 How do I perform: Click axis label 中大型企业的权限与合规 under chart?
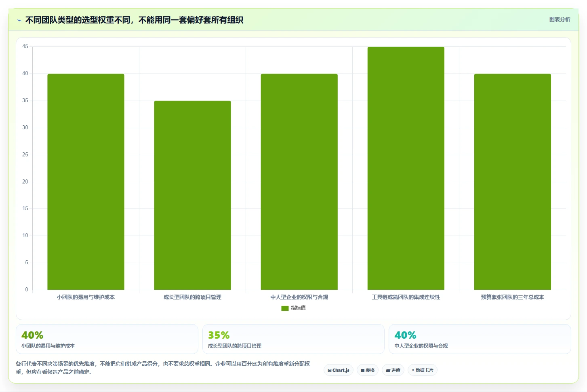click(x=299, y=297)
